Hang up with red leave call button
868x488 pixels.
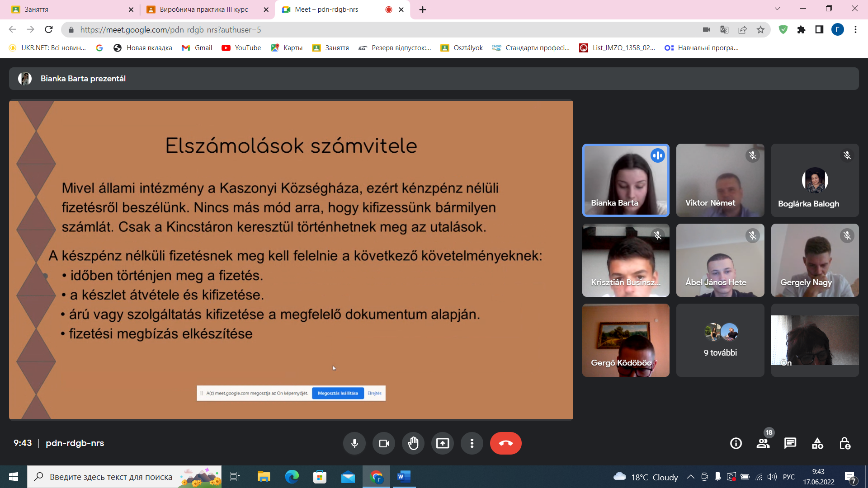505,443
